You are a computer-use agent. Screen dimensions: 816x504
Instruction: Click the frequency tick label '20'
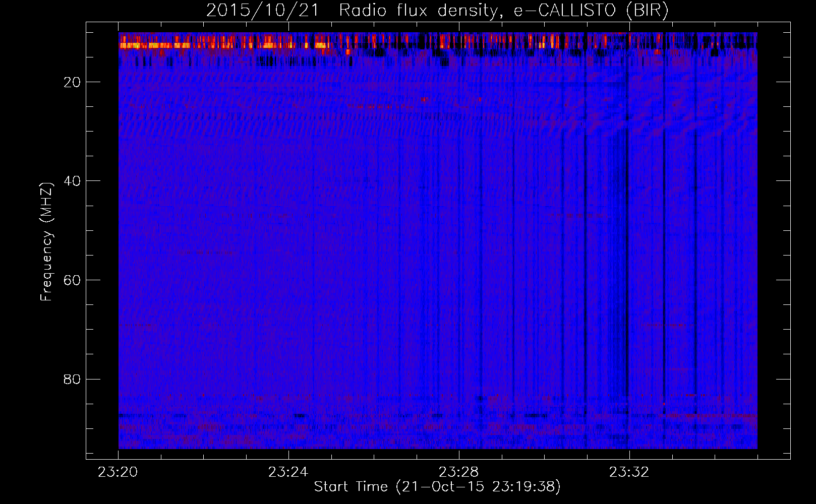pos(72,82)
